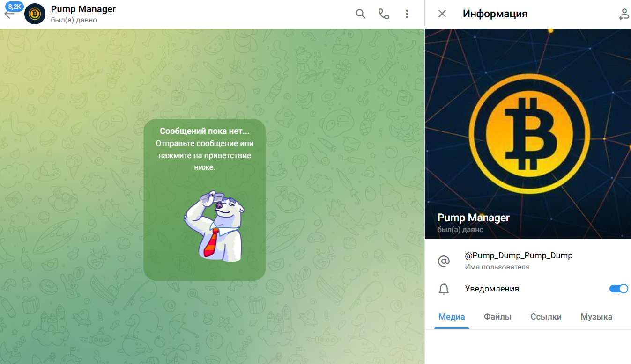Copy the @Pump_Dump_Pump_Dump username
Viewport: 631px width, 364px height.
coord(519,255)
